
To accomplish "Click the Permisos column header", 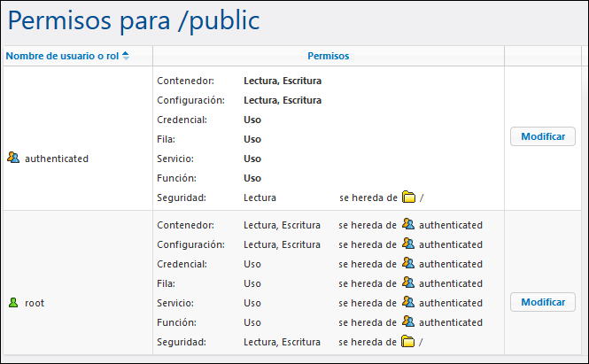I will (328, 56).
